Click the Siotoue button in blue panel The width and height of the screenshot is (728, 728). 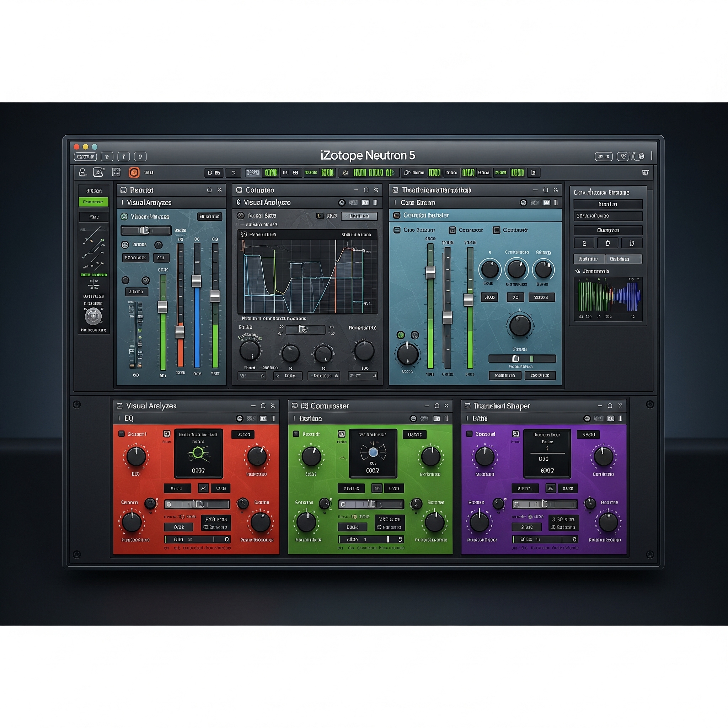541,297
